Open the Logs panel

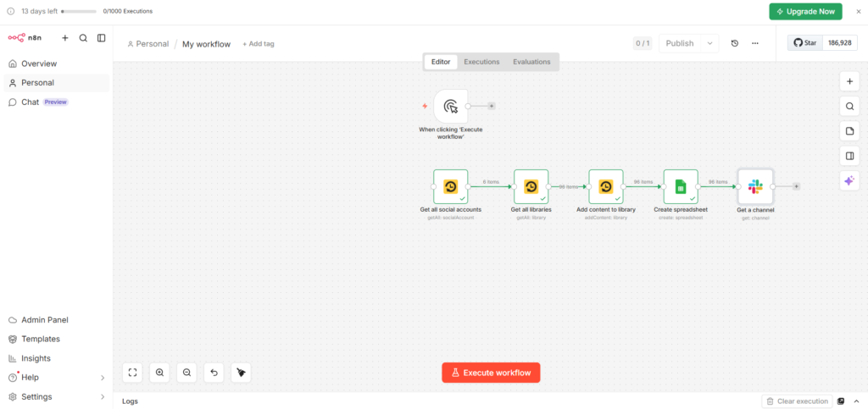(x=130, y=401)
